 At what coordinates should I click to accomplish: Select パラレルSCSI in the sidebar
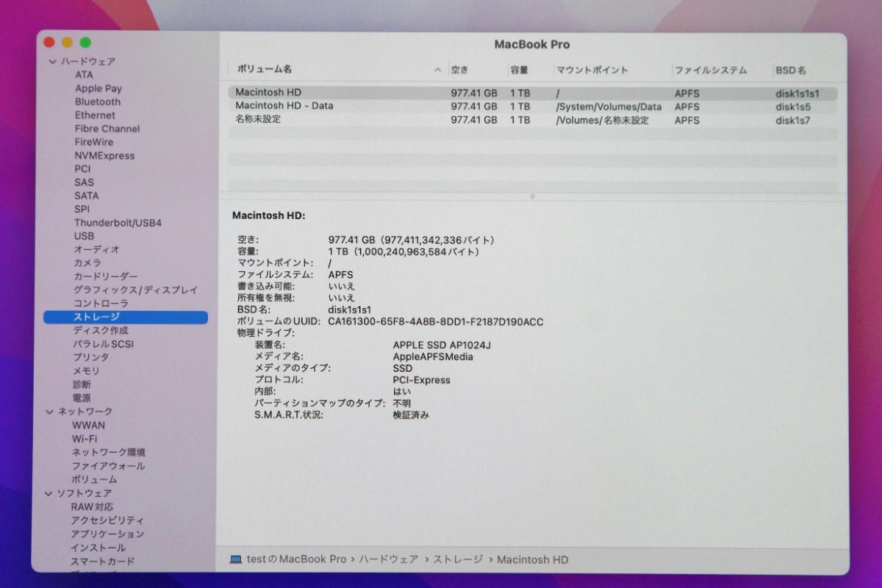click(102, 344)
